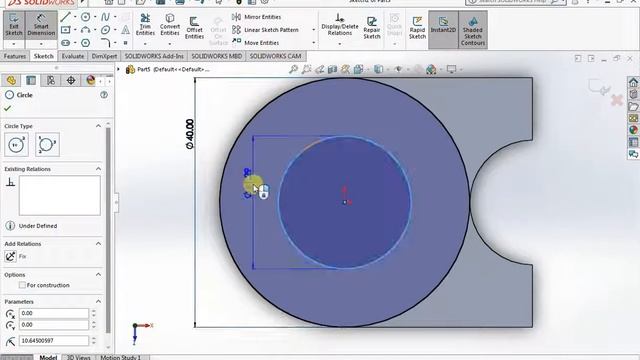Open Exit Sketch dropdown arrow

tap(14, 44)
